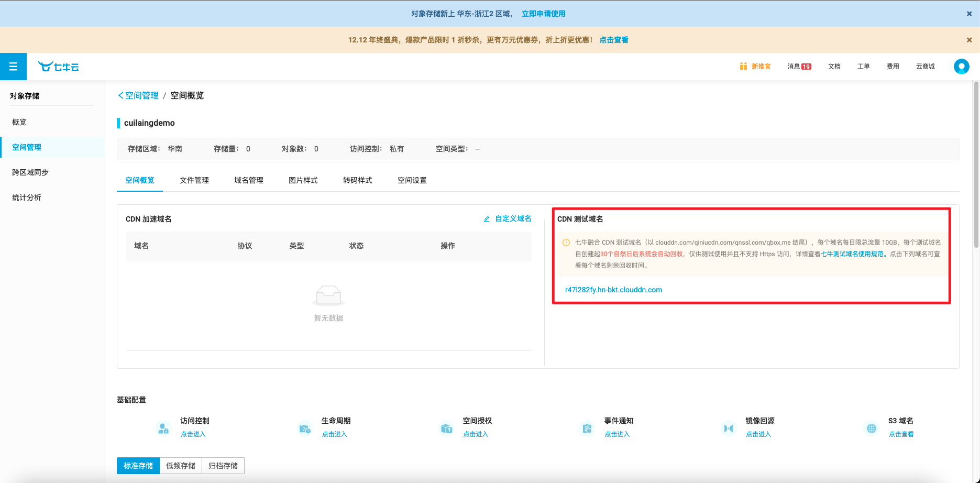
Task: Switch to the 图片样式 tab
Action: 303,180
